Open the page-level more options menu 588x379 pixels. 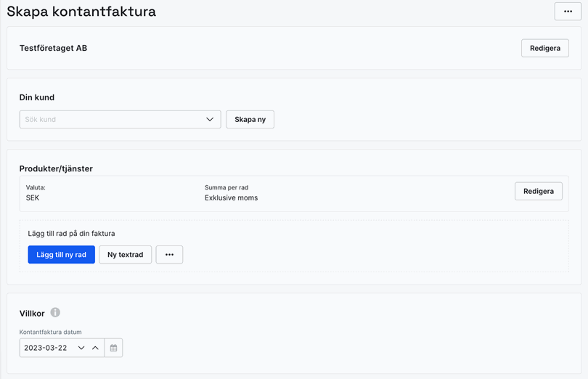(x=568, y=11)
